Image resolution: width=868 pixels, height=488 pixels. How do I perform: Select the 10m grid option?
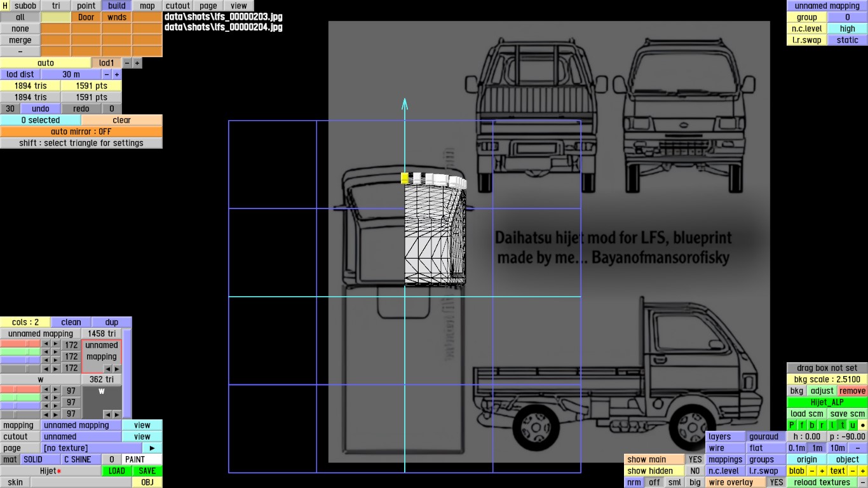pyautogui.click(x=837, y=448)
